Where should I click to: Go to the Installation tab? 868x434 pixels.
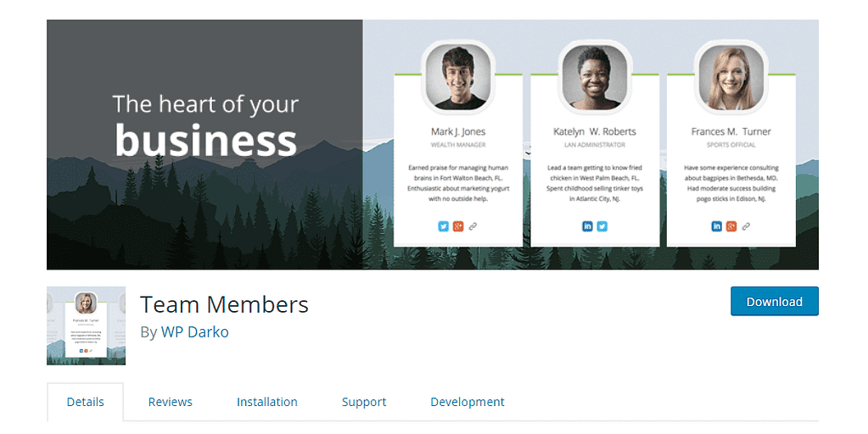pyautogui.click(x=266, y=402)
